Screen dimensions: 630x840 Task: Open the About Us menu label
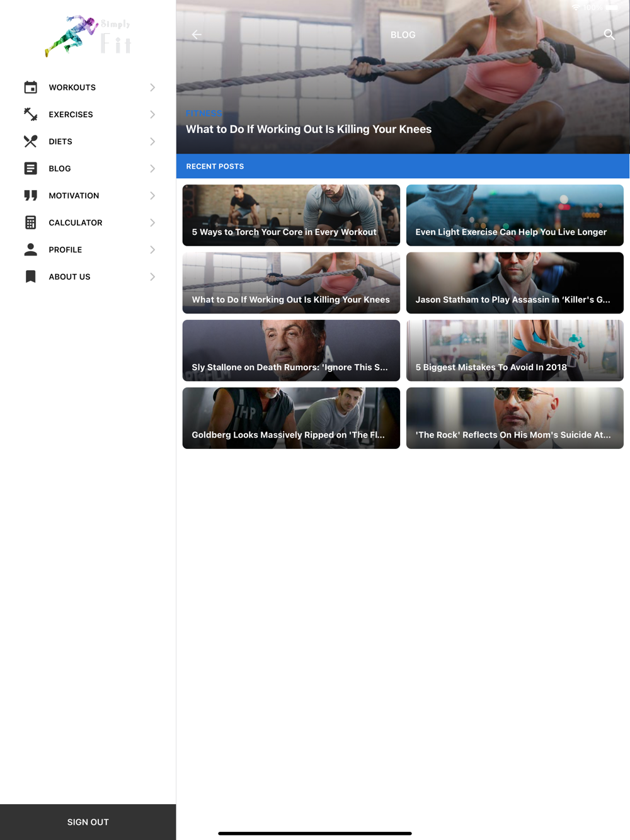coord(69,277)
